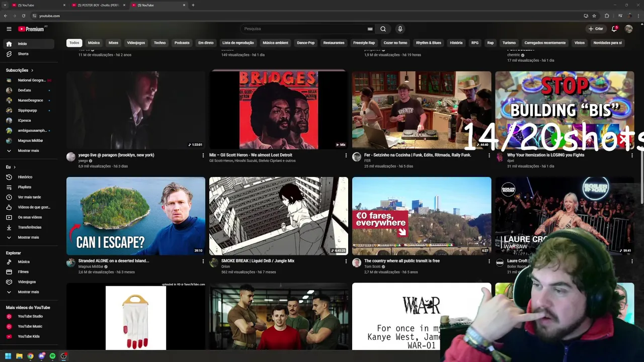Open YouTube Studio link

(29, 316)
